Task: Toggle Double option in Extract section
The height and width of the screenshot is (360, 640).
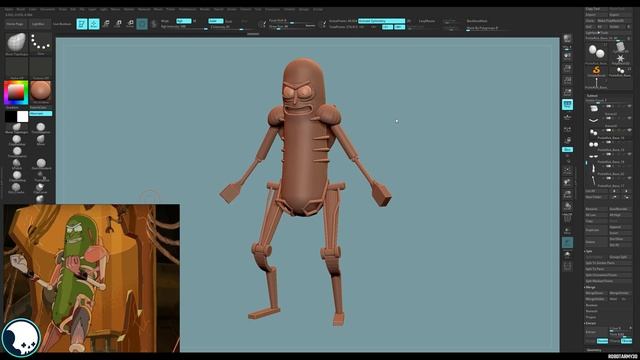Action: click(602, 341)
